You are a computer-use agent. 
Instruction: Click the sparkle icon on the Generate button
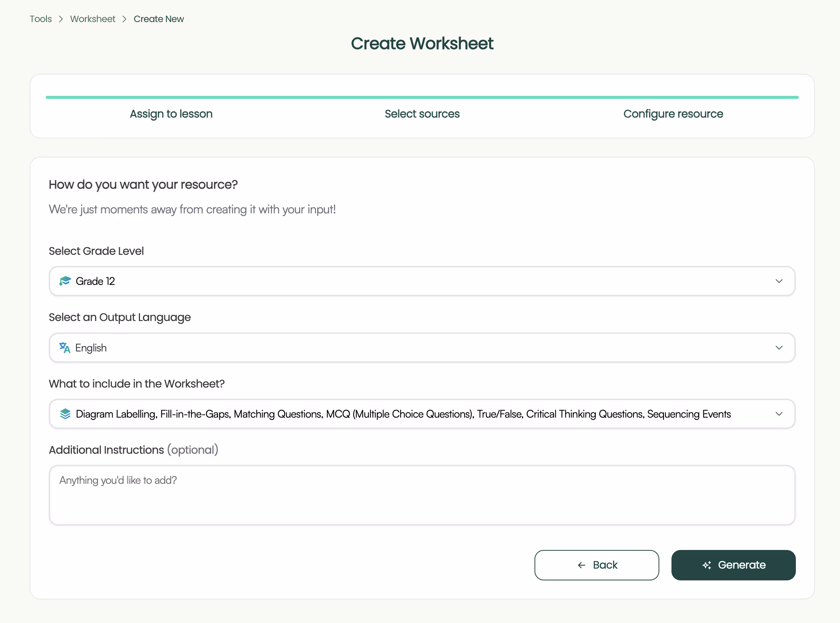pyautogui.click(x=706, y=565)
